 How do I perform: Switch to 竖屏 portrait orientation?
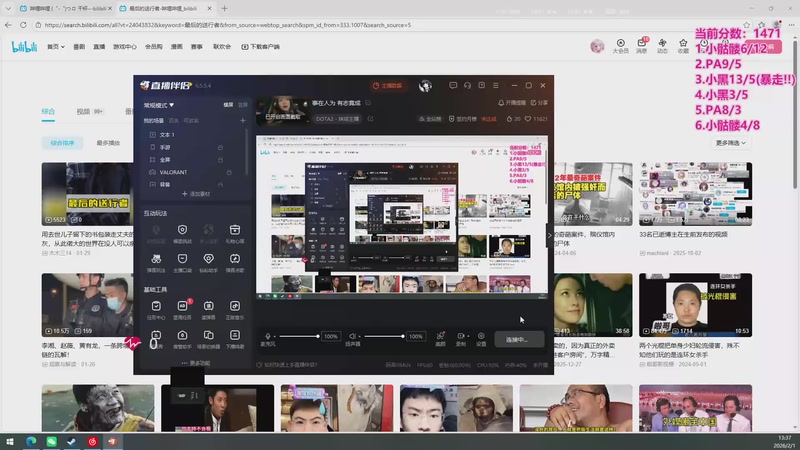click(243, 105)
